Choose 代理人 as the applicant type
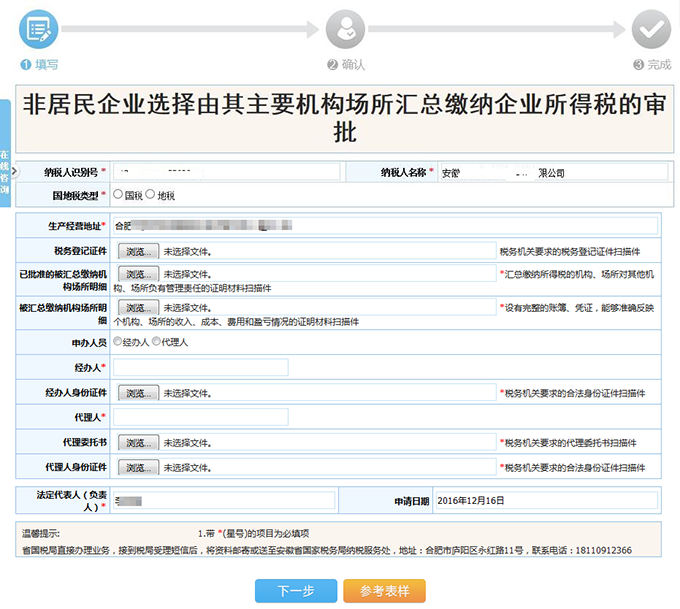This screenshot has width=680, height=609. (x=155, y=342)
